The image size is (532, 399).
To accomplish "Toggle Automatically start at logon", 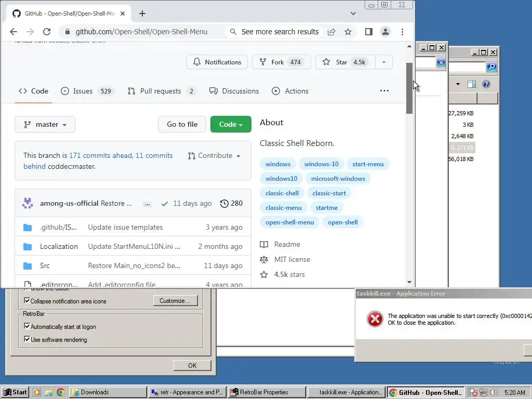I will click(x=27, y=326).
